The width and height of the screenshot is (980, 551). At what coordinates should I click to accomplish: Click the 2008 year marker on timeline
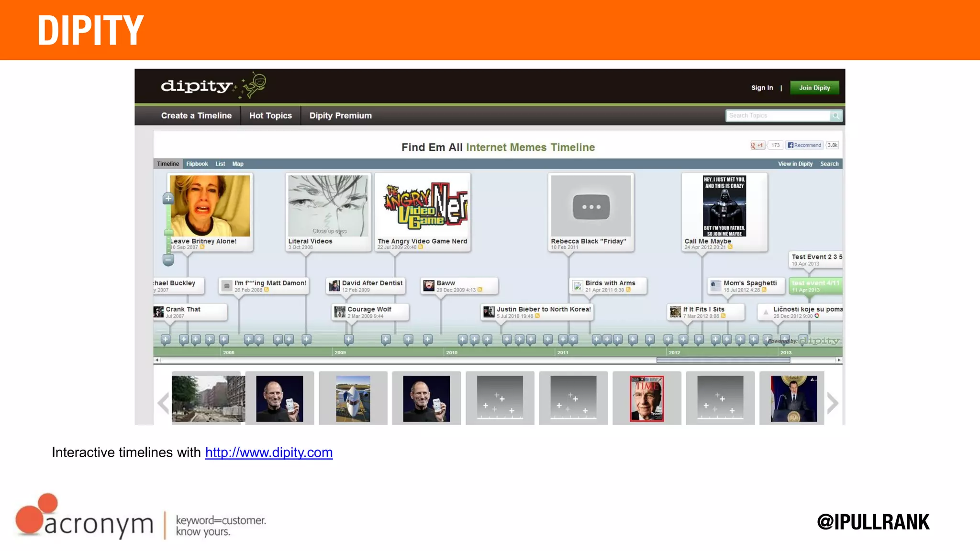[x=229, y=352]
